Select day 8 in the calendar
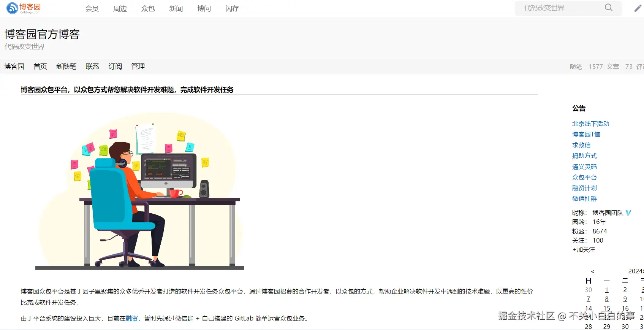The height and width of the screenshot is (330, 644). point(607,299)
